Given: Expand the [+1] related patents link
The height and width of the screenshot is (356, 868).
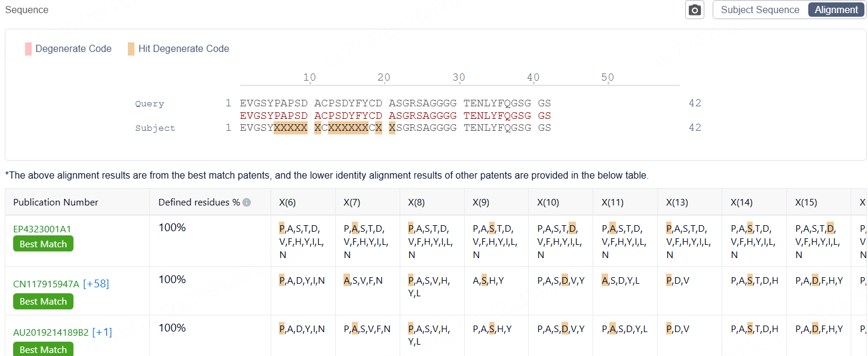Looking at the screenshot, I should pos(102,332).
